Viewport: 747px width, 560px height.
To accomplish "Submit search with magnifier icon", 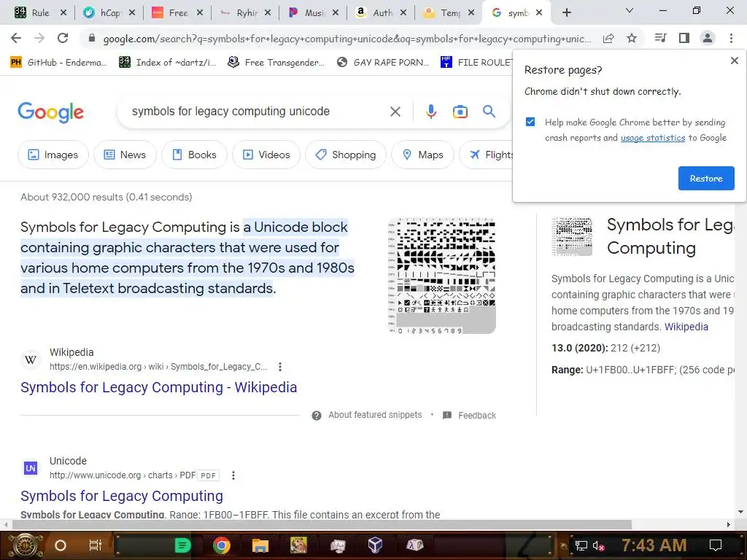I will click(x=489, y=112).
